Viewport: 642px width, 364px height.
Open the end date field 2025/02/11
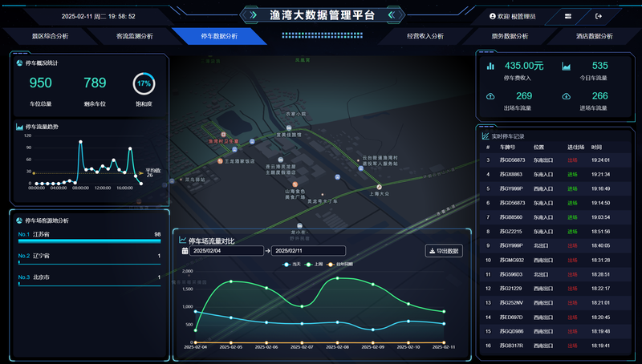(x=308, y=251)
